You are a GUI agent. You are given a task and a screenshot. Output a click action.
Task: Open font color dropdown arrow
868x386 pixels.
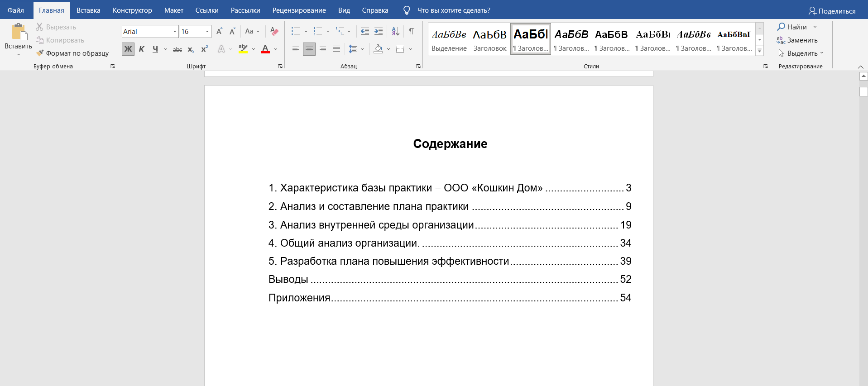[x=276, y=49]
